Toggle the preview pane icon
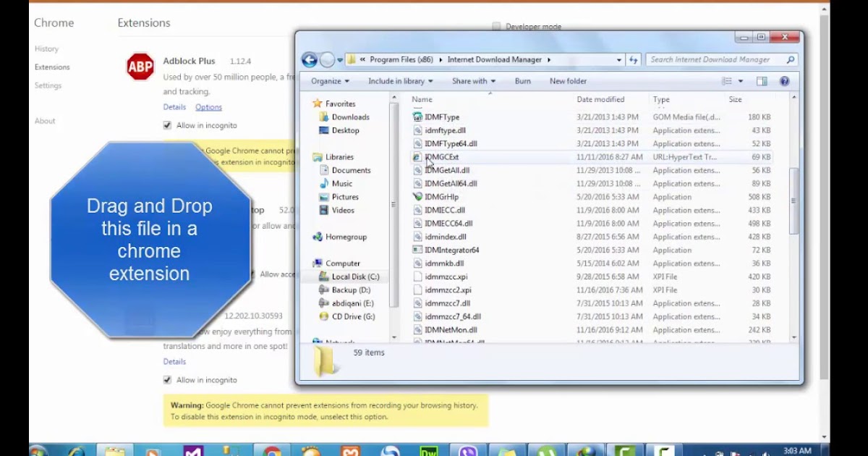 [x=762, y=81]
